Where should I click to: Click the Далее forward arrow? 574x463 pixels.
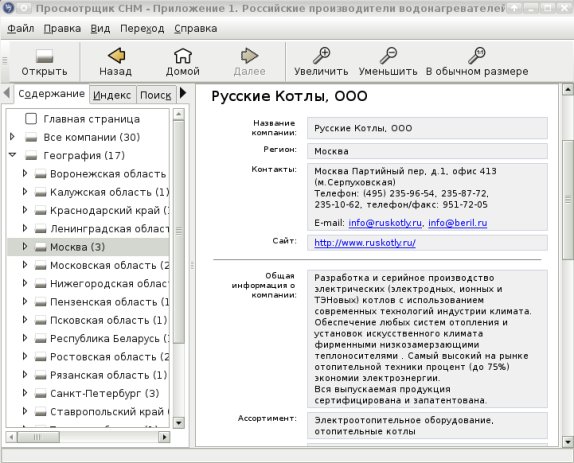[x=249, y=61]
